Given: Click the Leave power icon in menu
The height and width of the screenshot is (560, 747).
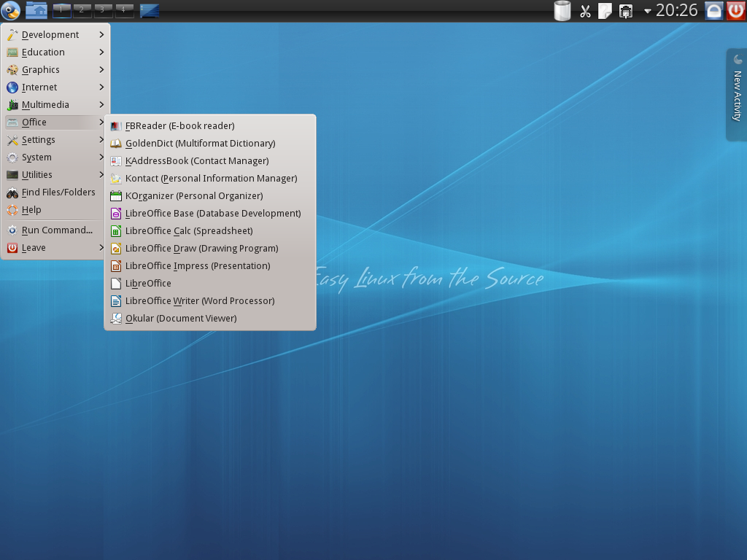Looking at the screenshot, I should click(x=13, y=248).
